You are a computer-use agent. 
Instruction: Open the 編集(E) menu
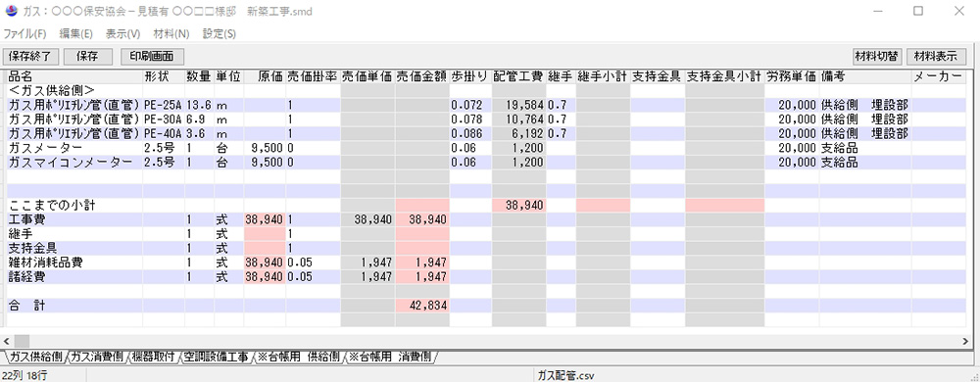(x=76, y=33)
